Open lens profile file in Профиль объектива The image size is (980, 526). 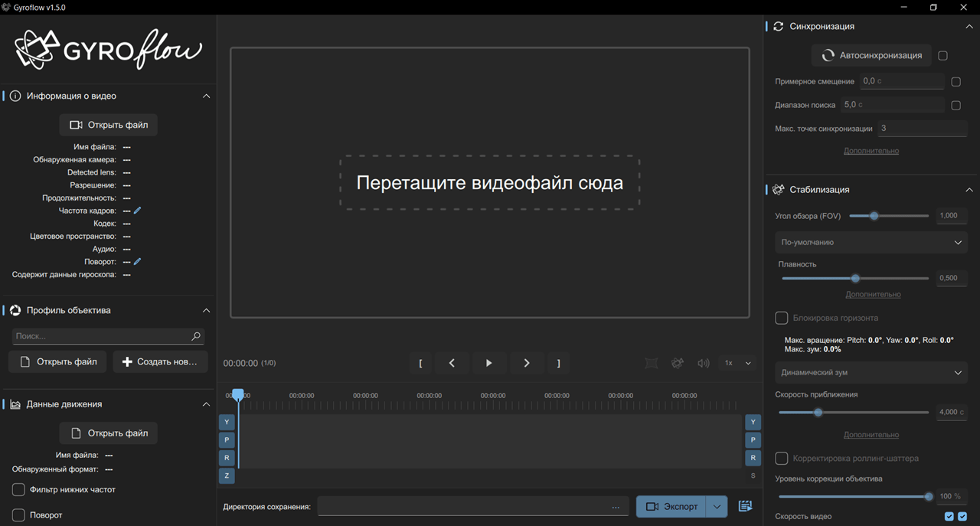(57, 361)
